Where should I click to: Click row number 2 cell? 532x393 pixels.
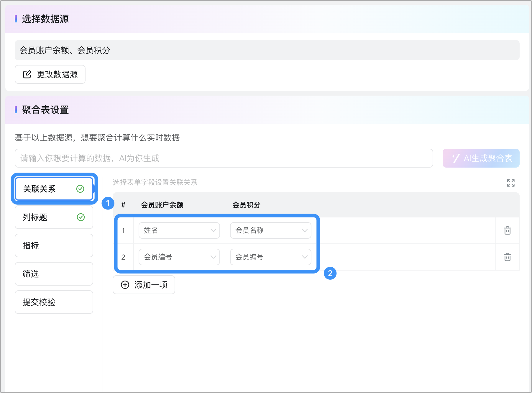coord(124,257)
